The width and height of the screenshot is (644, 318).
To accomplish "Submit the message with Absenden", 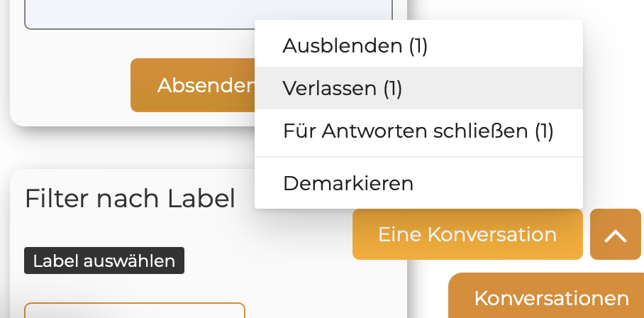I will tap(193, 85).
